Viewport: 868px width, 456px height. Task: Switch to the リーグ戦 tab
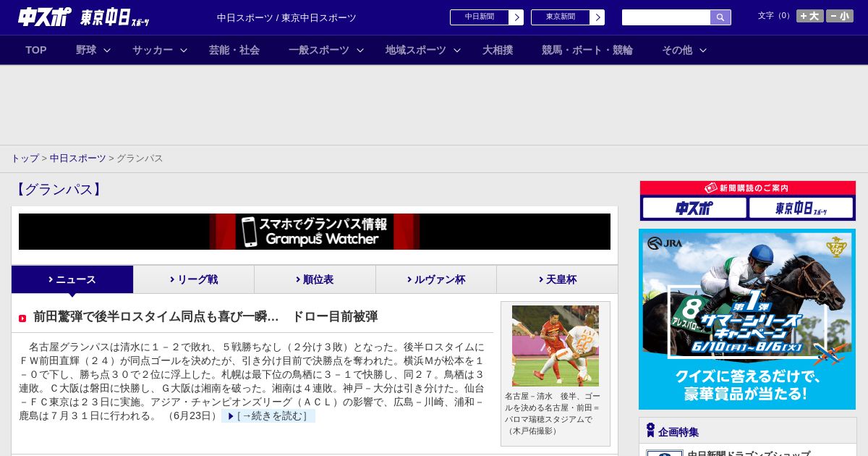point(194,279)
